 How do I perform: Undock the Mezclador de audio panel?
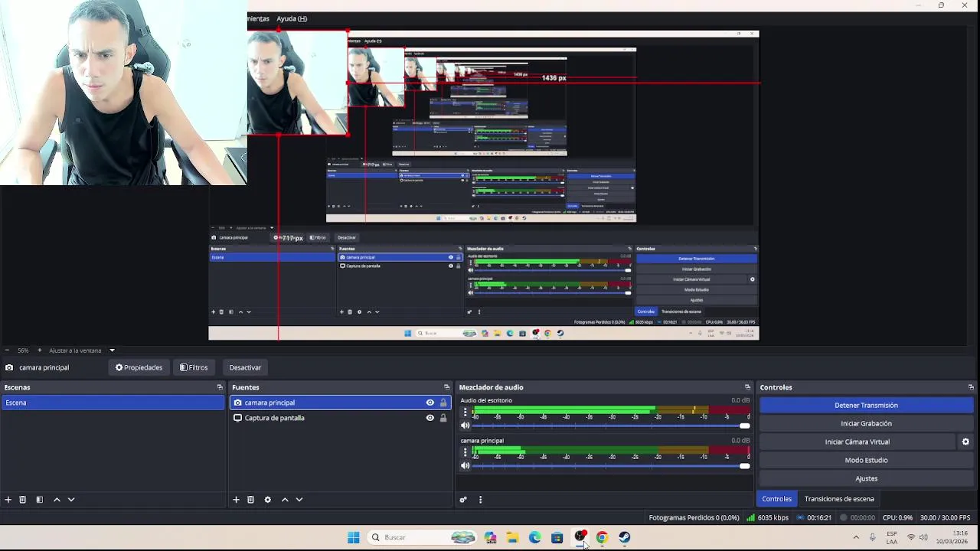pos(748,387)
